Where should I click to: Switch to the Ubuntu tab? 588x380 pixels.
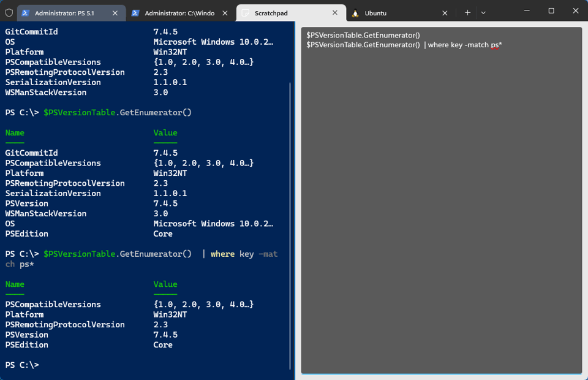point(400,13)
